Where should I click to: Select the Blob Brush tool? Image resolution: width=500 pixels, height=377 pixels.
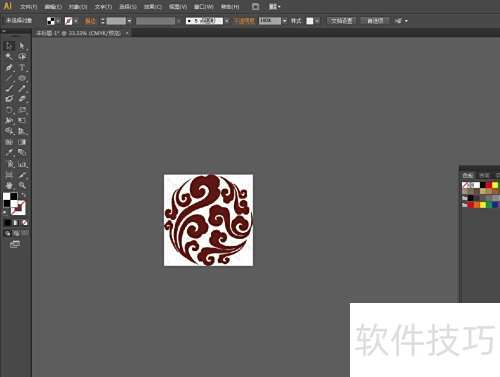point(9,99)
